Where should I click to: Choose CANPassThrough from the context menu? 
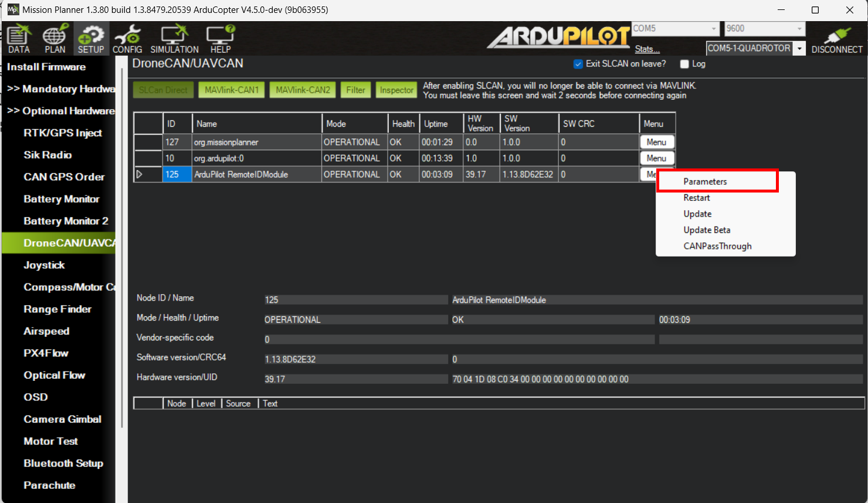[x=717, y=246]
